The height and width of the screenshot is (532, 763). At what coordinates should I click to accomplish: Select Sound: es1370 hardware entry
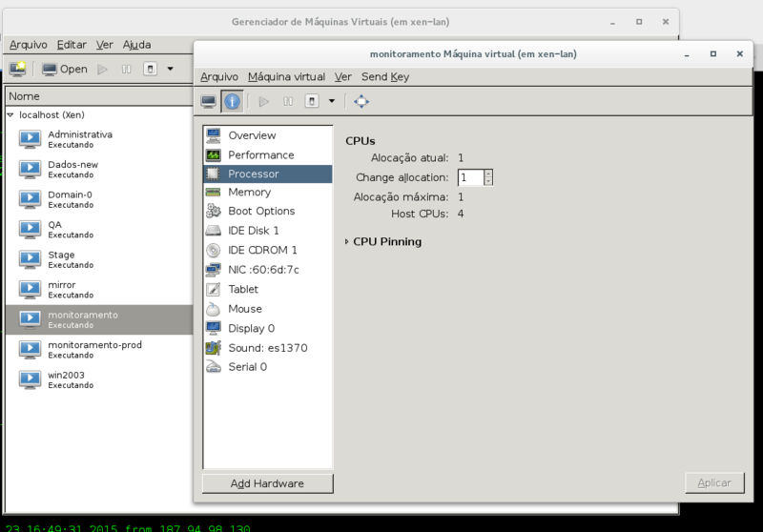tap(268, 348)
